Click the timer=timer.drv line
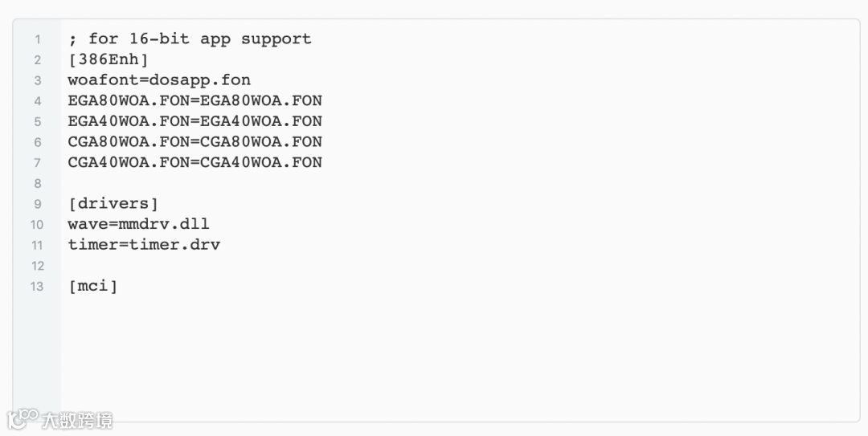Image resolution: width=868 pixels, height=436 pixels. pos(144,245)
